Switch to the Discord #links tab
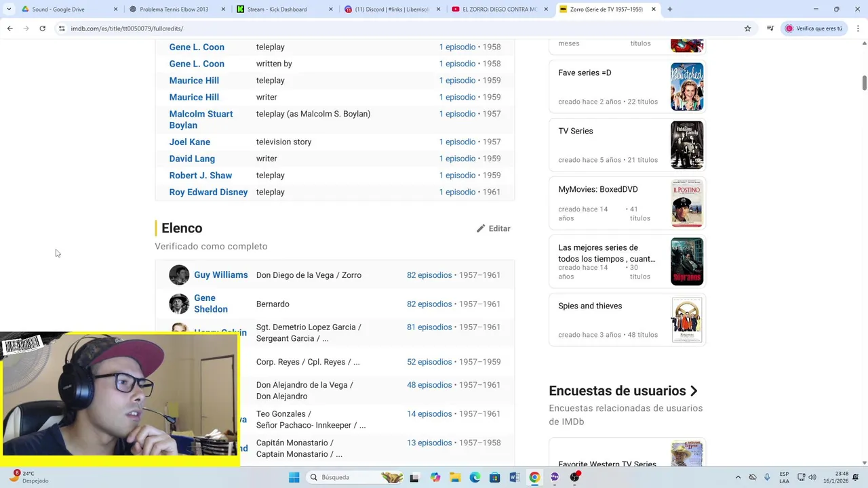 click(x=392, y=9)
